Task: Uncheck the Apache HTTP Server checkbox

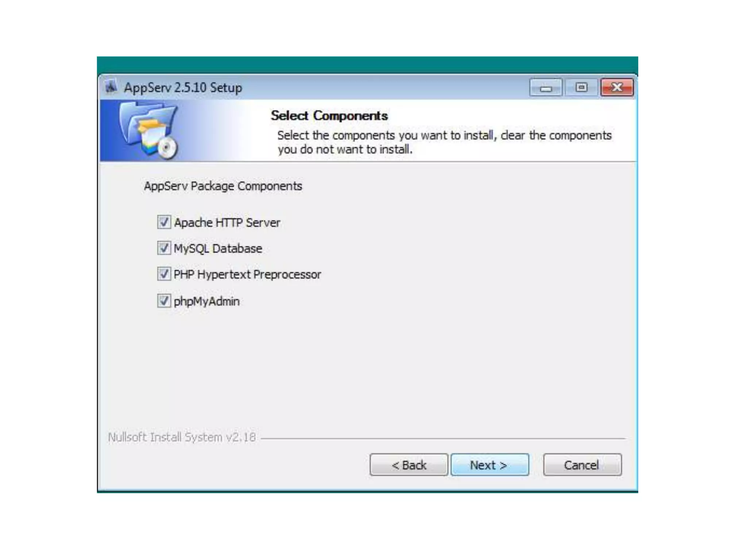Action: [164, 222]
